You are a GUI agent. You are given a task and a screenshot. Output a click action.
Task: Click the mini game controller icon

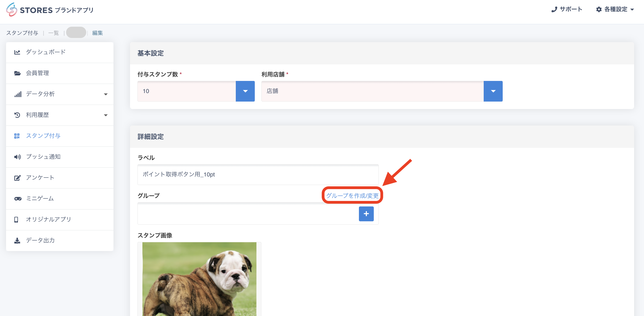(x=18, y=199)
